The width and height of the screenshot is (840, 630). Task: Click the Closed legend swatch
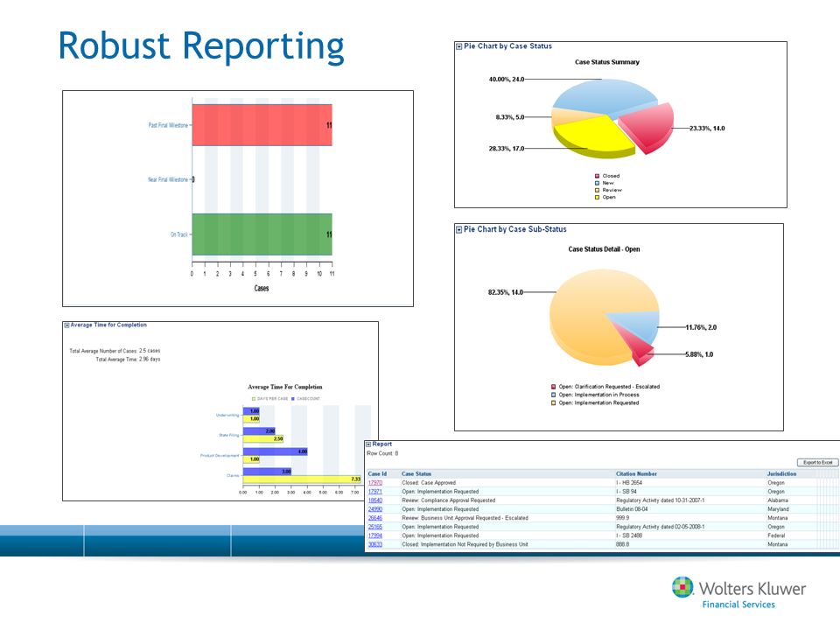click(x=597, y=176)
